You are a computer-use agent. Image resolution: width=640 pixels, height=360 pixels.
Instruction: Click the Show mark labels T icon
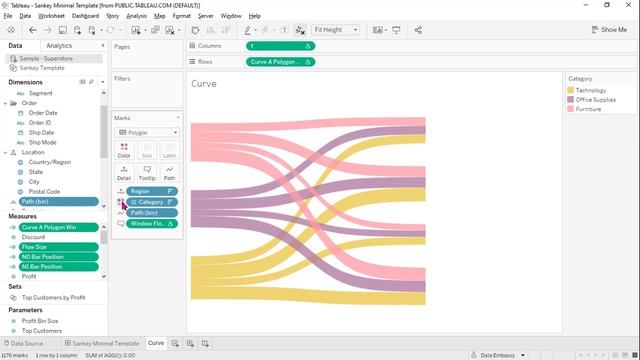(x=284, y=30)
